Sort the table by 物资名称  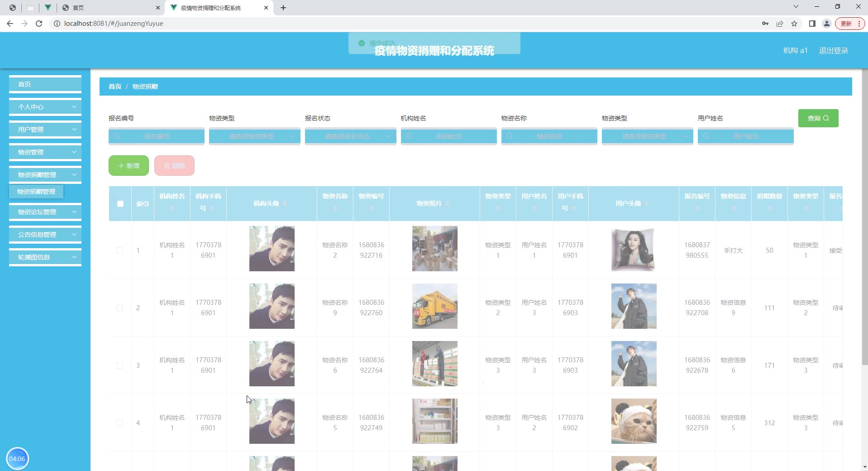335,208
